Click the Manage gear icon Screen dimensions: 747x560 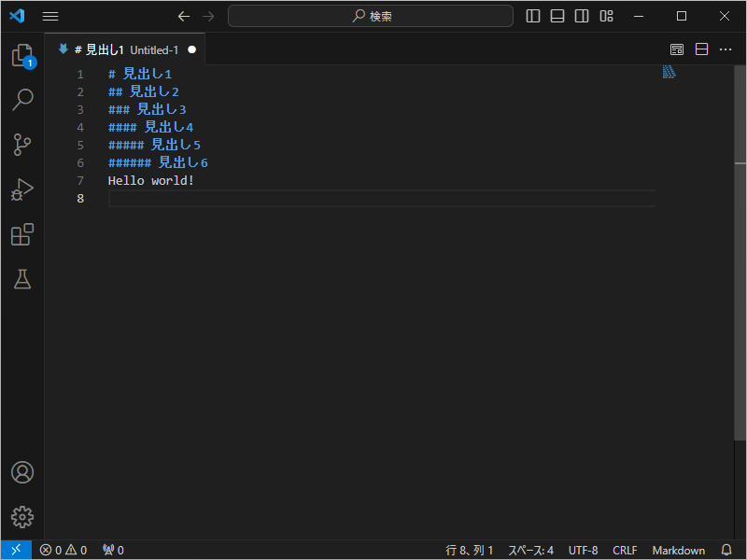pos(22,517)
